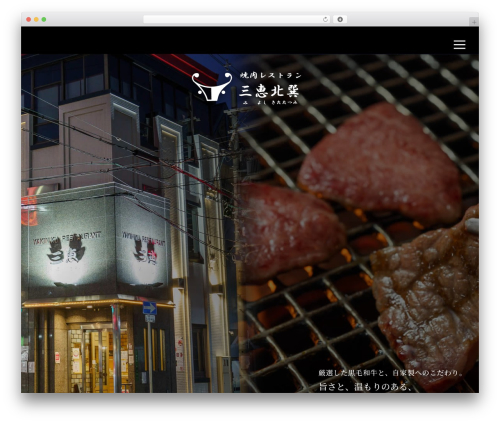Click the text 厳選した黒毛和牛と、自家製へのこだわり。

(391, 373)
